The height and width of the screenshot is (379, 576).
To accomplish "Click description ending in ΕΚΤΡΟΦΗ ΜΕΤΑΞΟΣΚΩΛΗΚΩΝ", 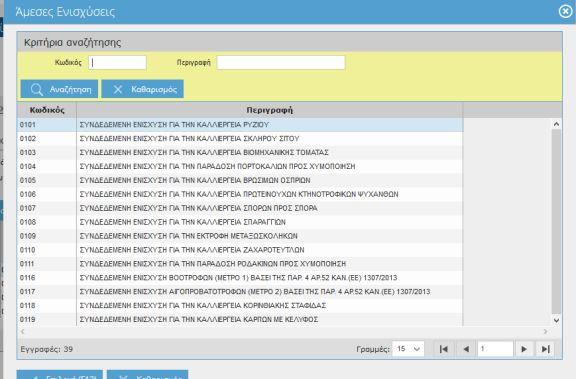I will (188, 236).
